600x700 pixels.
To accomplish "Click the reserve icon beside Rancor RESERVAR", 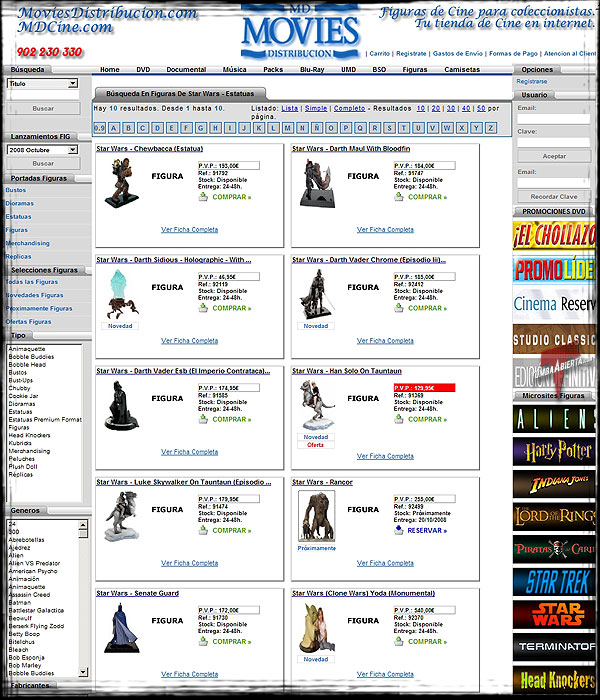I will [399, 530].
